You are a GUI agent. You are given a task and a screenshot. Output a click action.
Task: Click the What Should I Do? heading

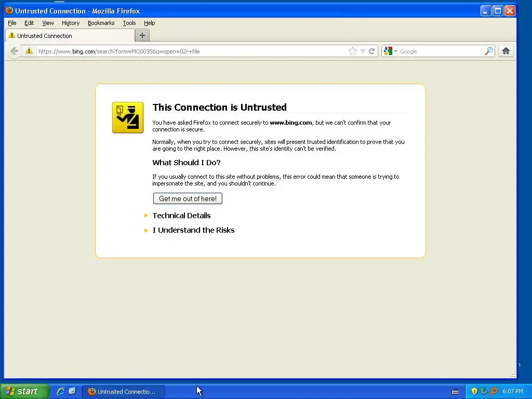click(187, 163)
